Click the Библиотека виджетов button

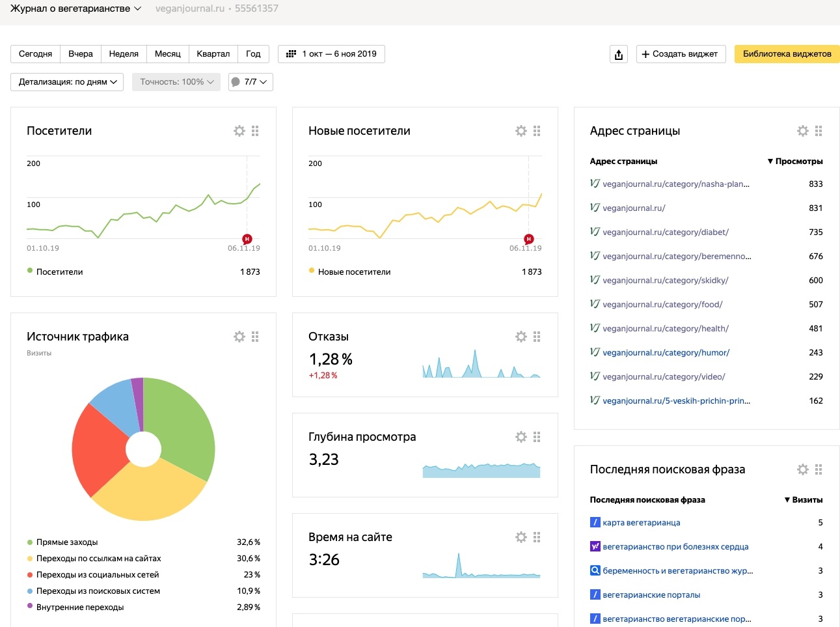pos(787,54)
